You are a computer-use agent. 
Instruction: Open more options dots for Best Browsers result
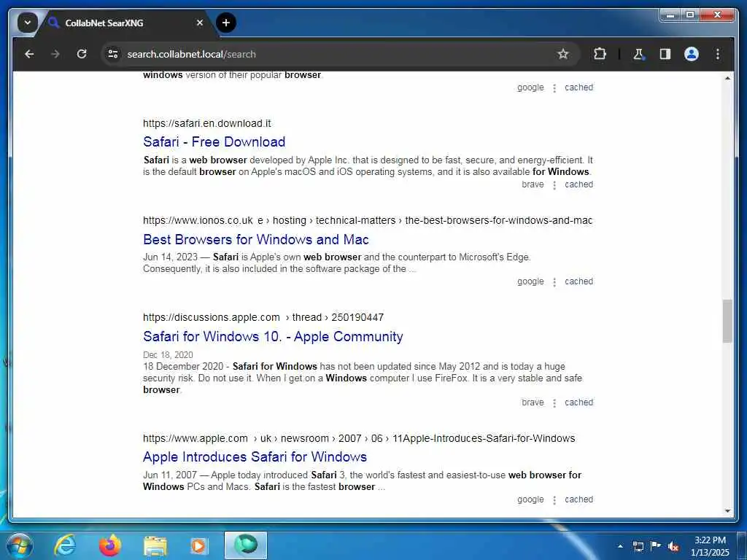tap(554, 282)
